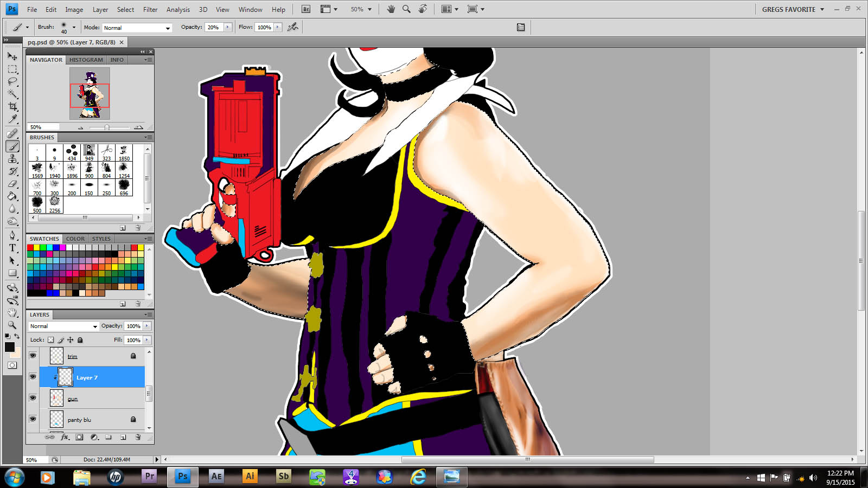
Task: Pick the Eyedropper tool
Action: pyautogui.click(x=12, y=119)
